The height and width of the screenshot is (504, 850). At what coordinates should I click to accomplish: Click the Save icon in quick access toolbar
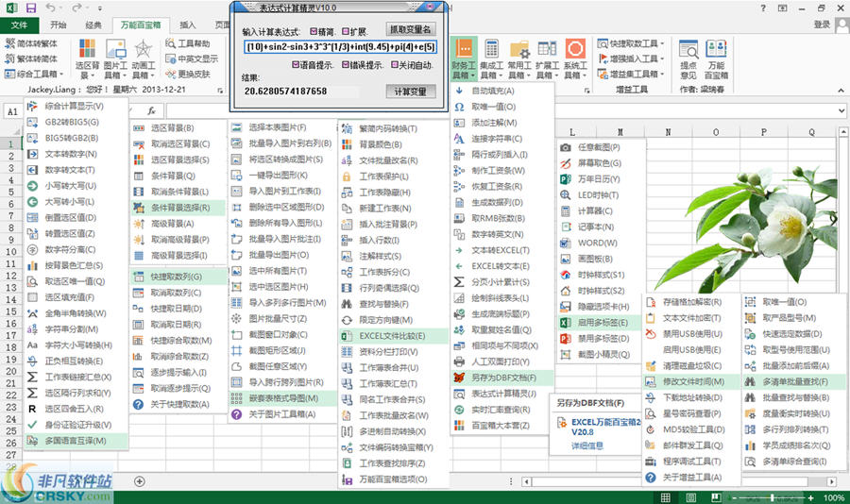[x=31, y=8]
